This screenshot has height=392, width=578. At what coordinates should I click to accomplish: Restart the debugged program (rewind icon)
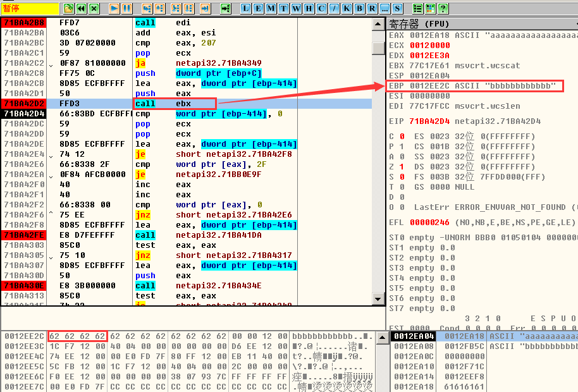click(x=82, y=9)
